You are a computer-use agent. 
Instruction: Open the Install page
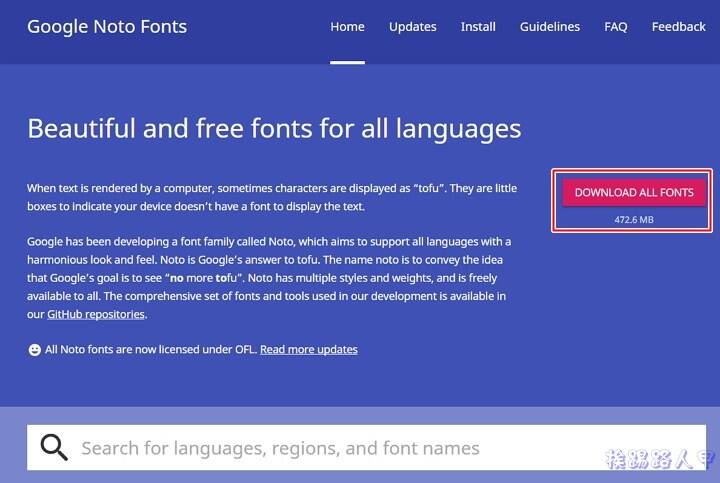click(478, 27)
